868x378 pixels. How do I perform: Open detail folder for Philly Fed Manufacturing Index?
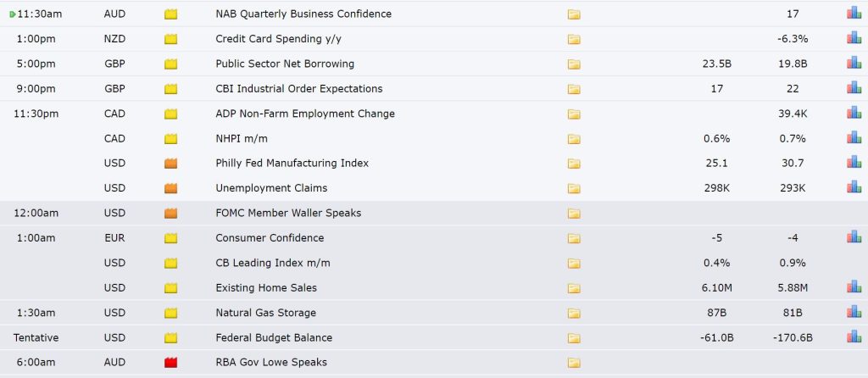[x=574, y=164]
